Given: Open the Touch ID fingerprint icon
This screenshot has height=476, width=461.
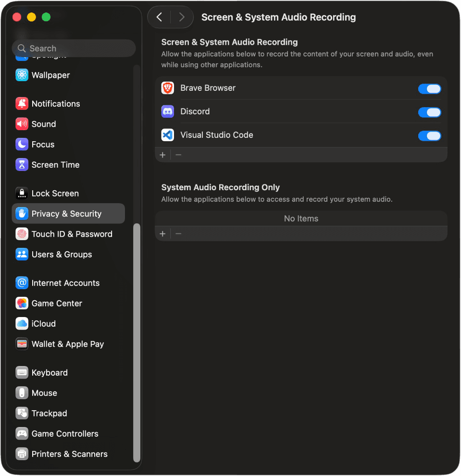Looking at the screenshot, I should 22,234.
